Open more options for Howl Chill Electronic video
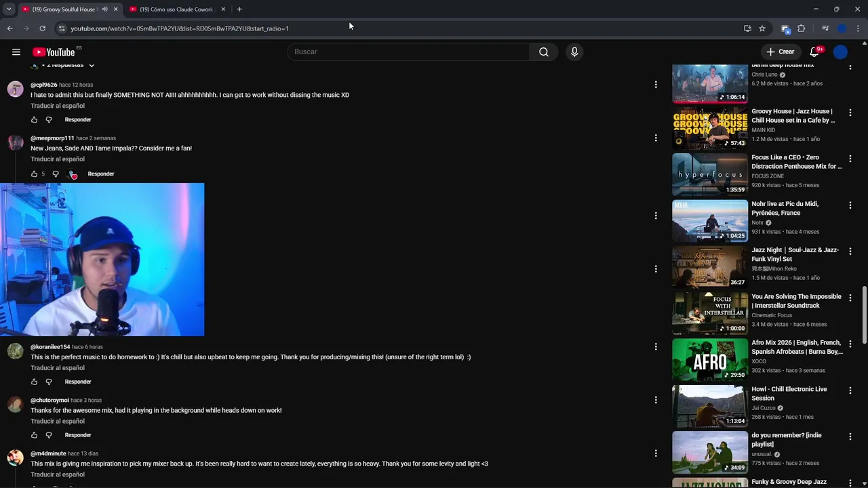Screen dimensions: 868x488 (850, 390)
